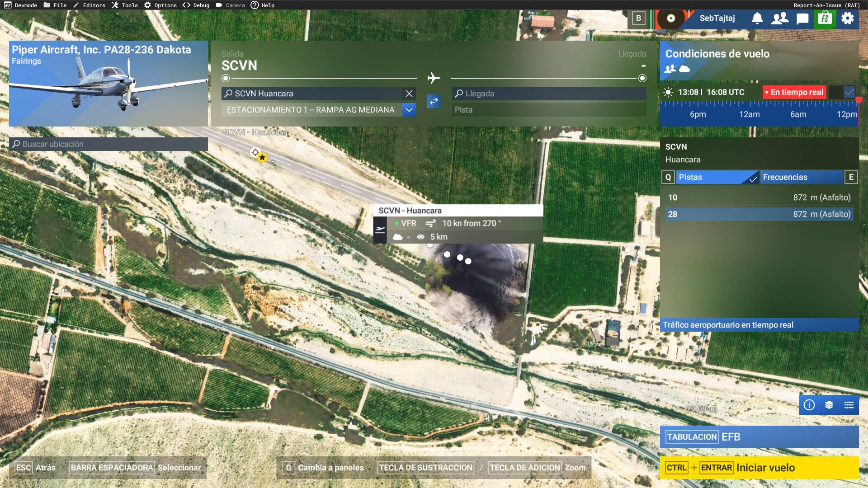
Task: Click the Buscar ubicación search field
Action: 108,144
